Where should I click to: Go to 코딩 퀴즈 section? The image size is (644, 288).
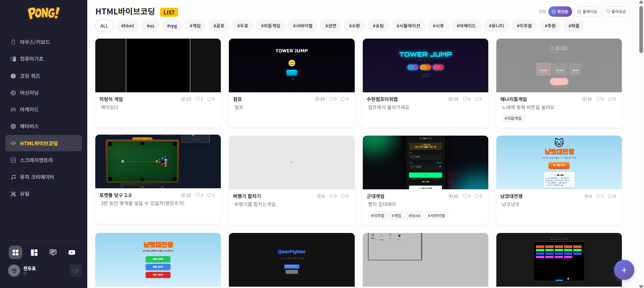44,76
